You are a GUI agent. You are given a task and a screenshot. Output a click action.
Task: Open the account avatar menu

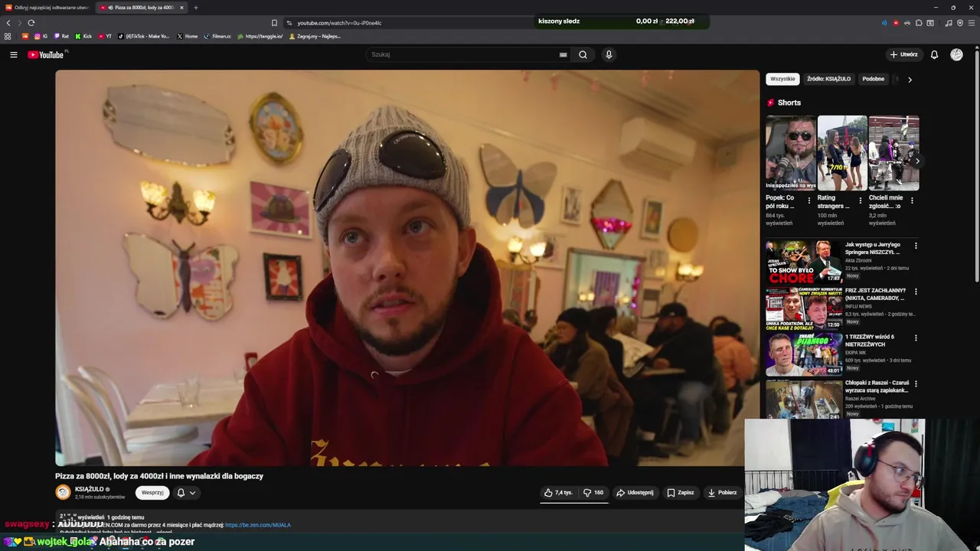click(x=956, y=54)
